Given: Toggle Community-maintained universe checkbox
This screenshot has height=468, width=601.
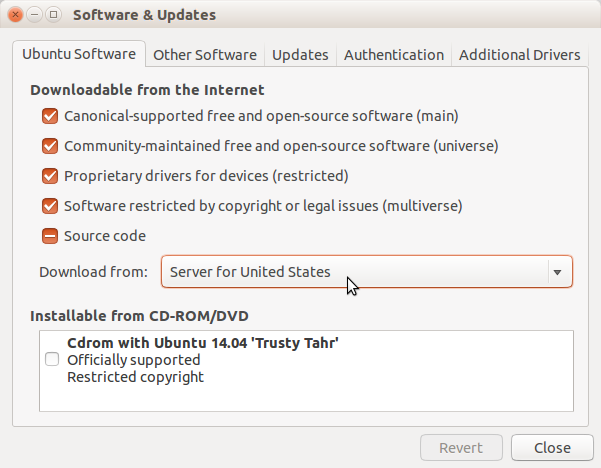Looking at the screenshot, I should point(50,146).
